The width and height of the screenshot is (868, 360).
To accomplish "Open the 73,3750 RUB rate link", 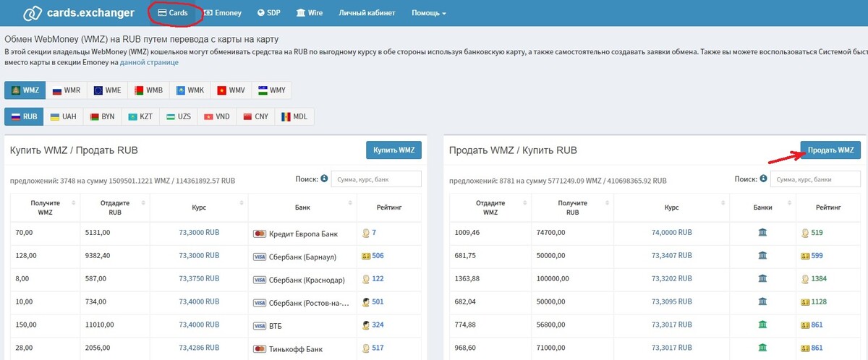I will (199, 280).
